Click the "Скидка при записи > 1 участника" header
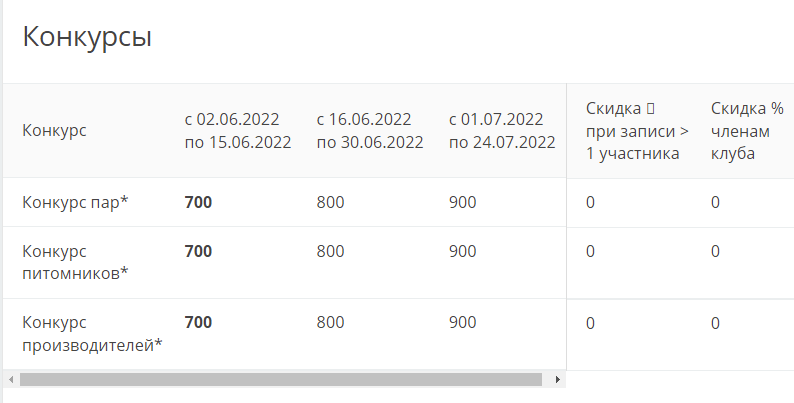 632,130
